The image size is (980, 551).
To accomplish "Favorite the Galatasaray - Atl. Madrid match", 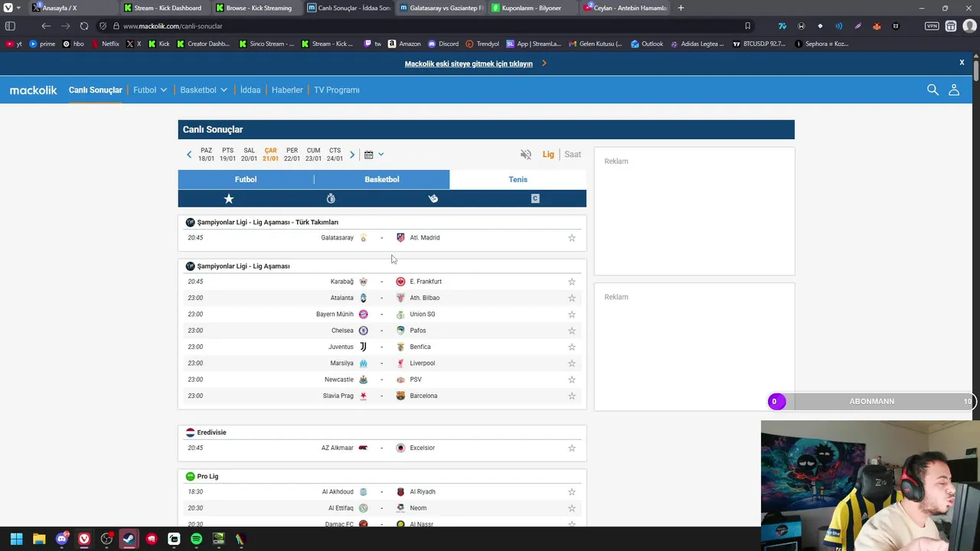I will (x=571, y=238).
